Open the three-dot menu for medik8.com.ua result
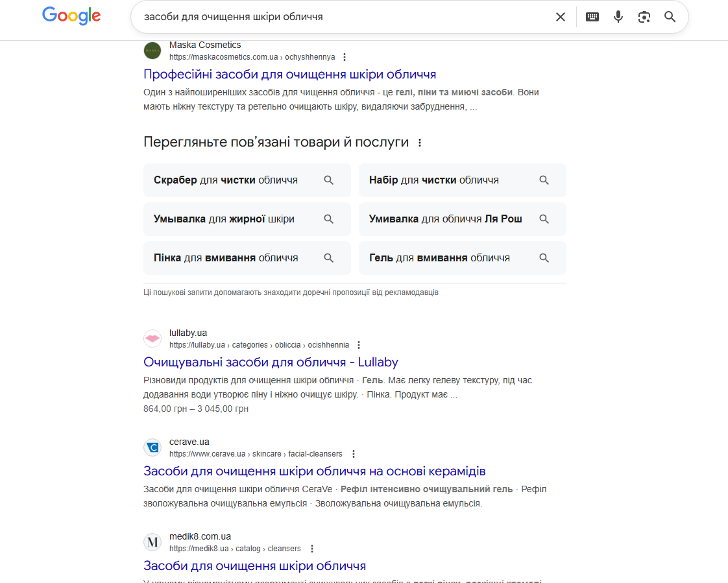Viewport: 728px width, 583px height. (x=312, y=549)
